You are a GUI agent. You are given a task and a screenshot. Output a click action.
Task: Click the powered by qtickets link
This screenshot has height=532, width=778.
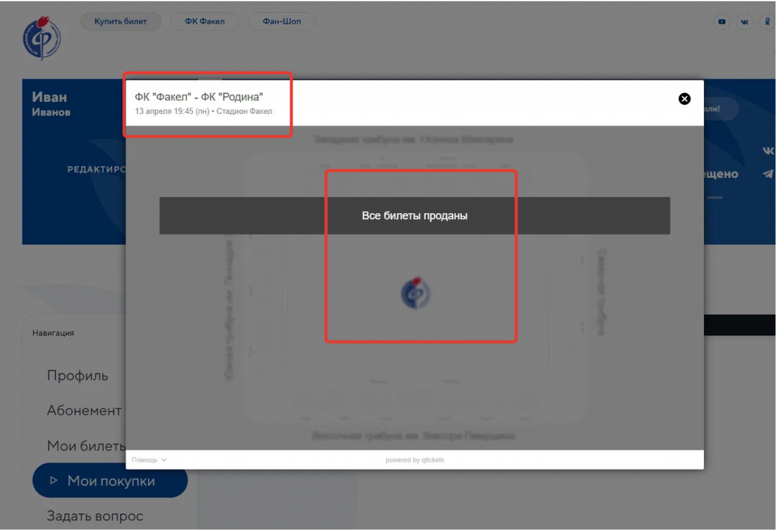coord(414,460)
